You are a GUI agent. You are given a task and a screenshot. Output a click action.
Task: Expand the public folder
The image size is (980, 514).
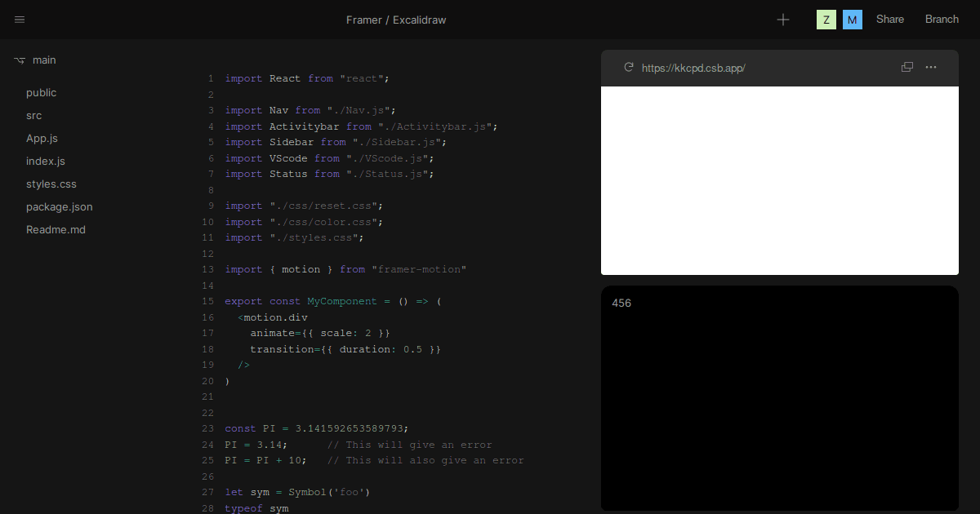coord(41,92)
